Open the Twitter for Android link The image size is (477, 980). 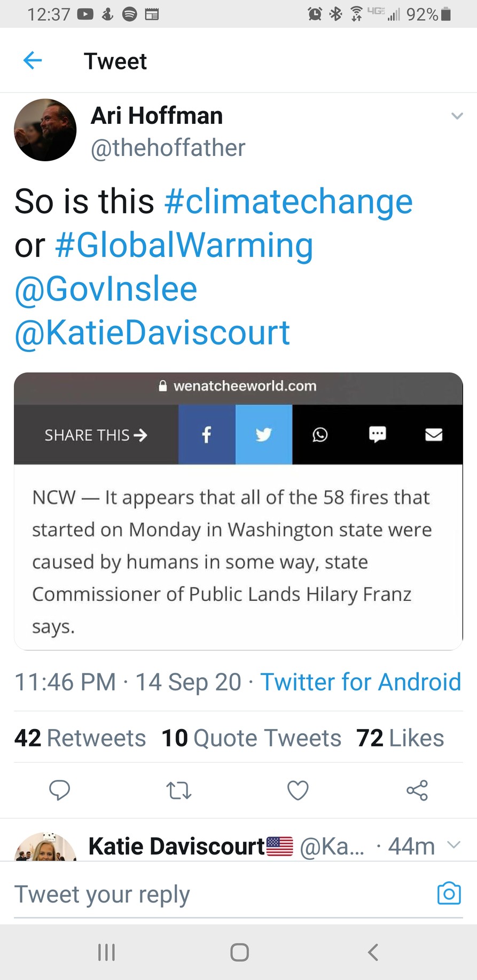coord(361,682)
